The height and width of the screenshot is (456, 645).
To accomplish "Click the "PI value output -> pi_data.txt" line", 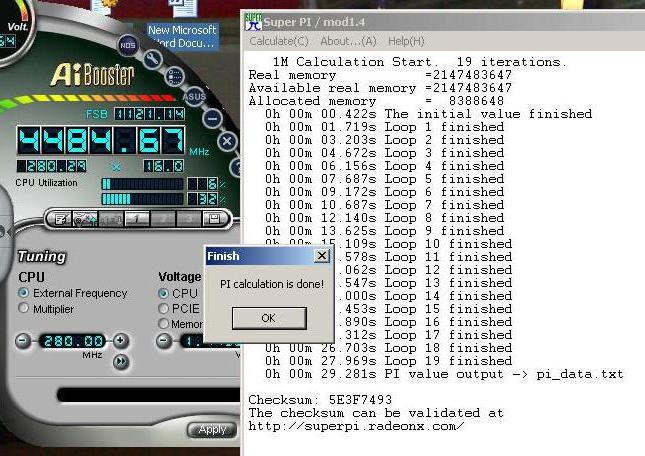I will click(444, 374).
